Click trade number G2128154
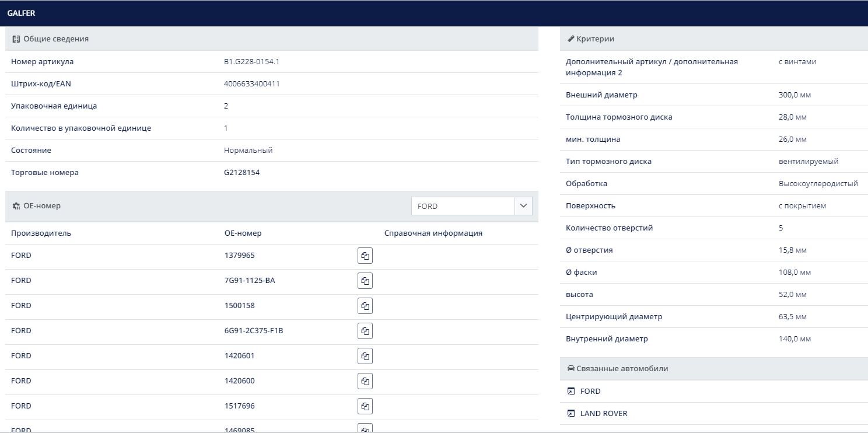This screenshot has width=868, height=433. click(242, 172)
